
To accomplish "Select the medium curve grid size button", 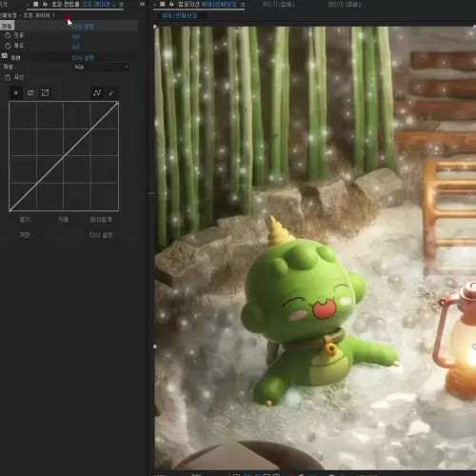I will (x=30, y=92).
